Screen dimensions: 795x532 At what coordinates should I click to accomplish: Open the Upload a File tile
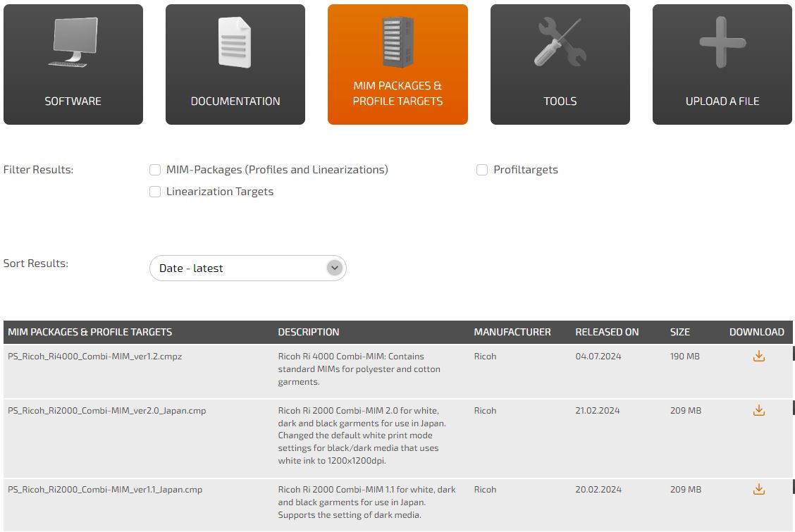(722, 64)
